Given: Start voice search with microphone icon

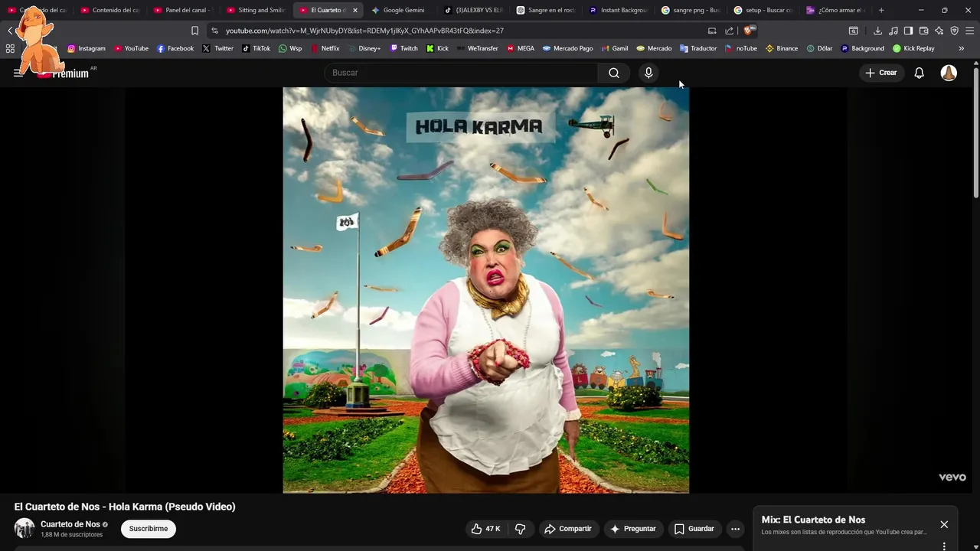Looking at the screenshot, I should coord(648,73).
